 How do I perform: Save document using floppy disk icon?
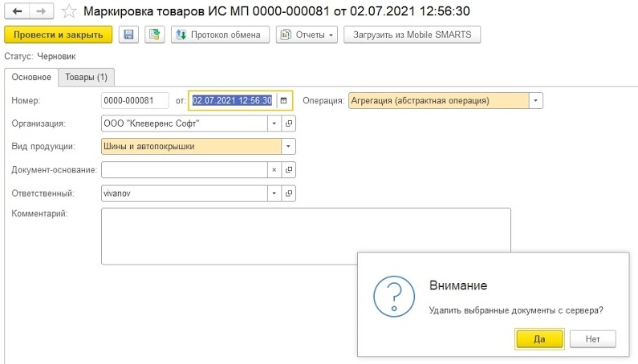click(128, 34)
